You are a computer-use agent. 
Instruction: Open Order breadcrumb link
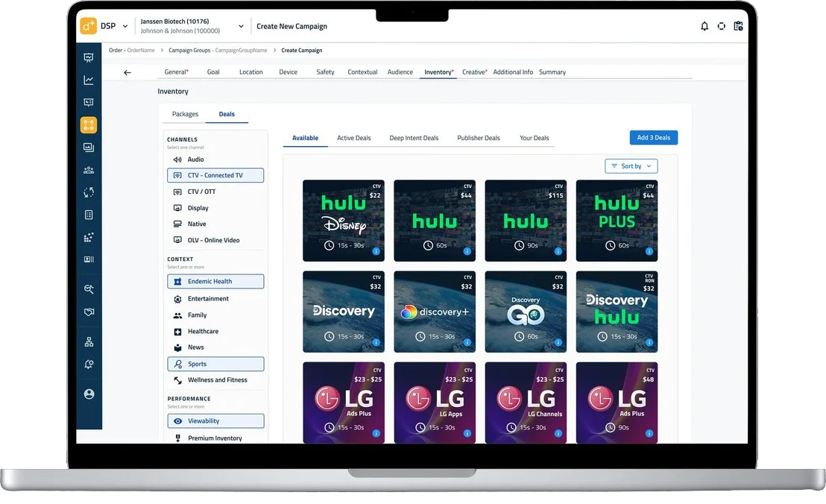[x=131, y=51]
